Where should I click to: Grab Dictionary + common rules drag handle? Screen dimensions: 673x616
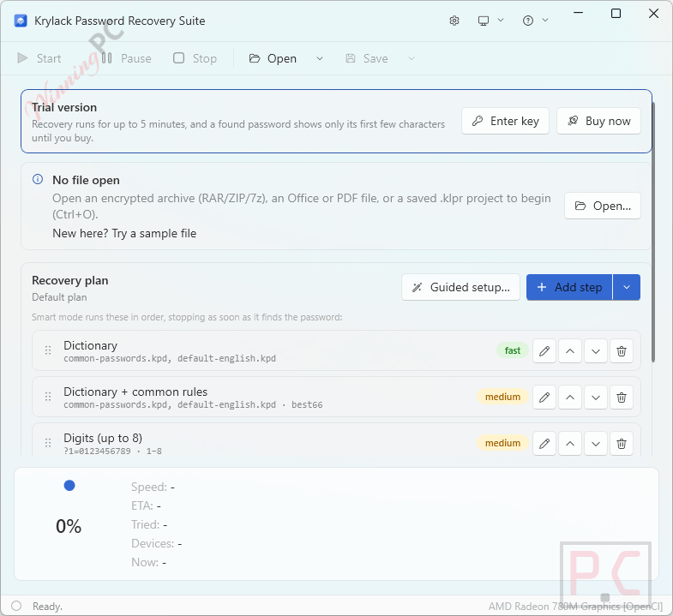(x=48, y=397)
